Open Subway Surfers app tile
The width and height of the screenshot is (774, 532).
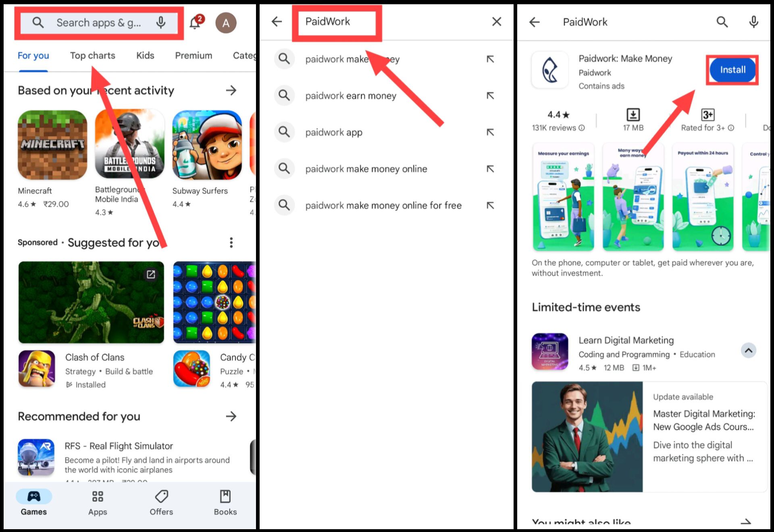pyautogui.click(x=207, y=145)
